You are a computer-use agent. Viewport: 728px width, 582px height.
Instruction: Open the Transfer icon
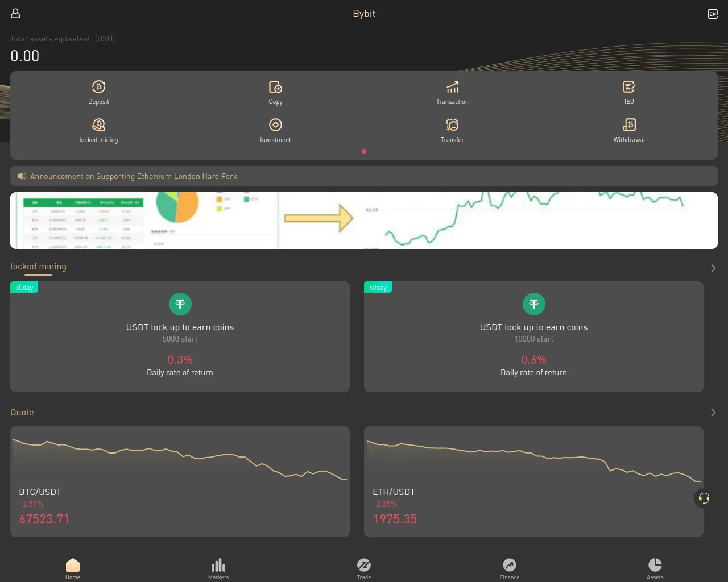point(452,124)
